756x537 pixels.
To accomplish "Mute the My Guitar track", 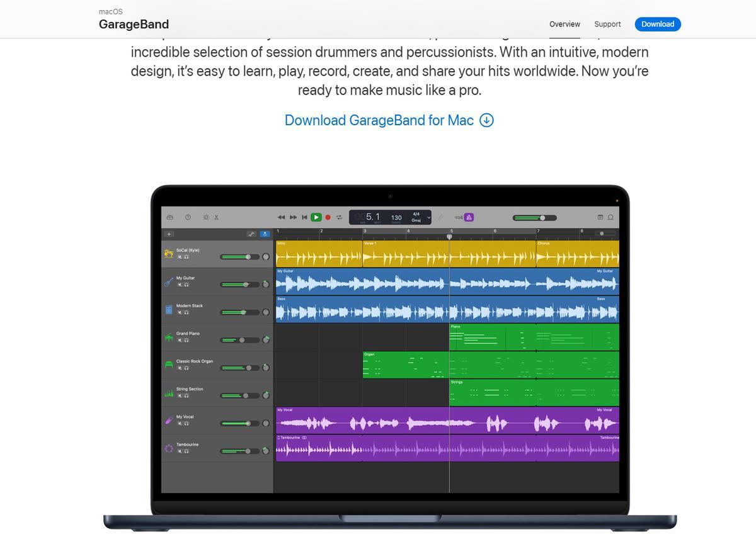I will coord(180,285).
